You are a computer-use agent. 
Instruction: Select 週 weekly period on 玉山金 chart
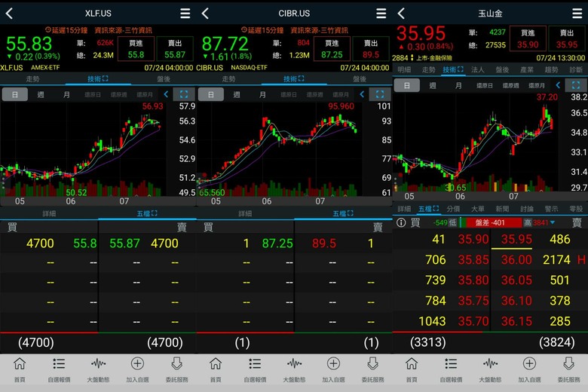[433, 85]
